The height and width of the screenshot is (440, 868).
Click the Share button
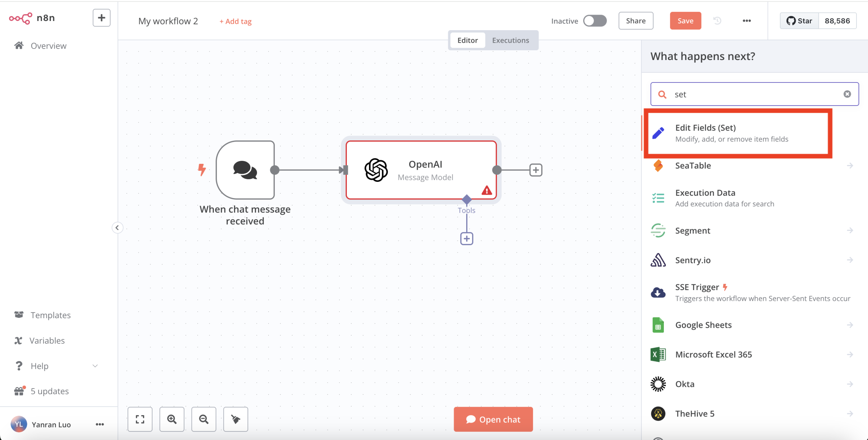636,21
